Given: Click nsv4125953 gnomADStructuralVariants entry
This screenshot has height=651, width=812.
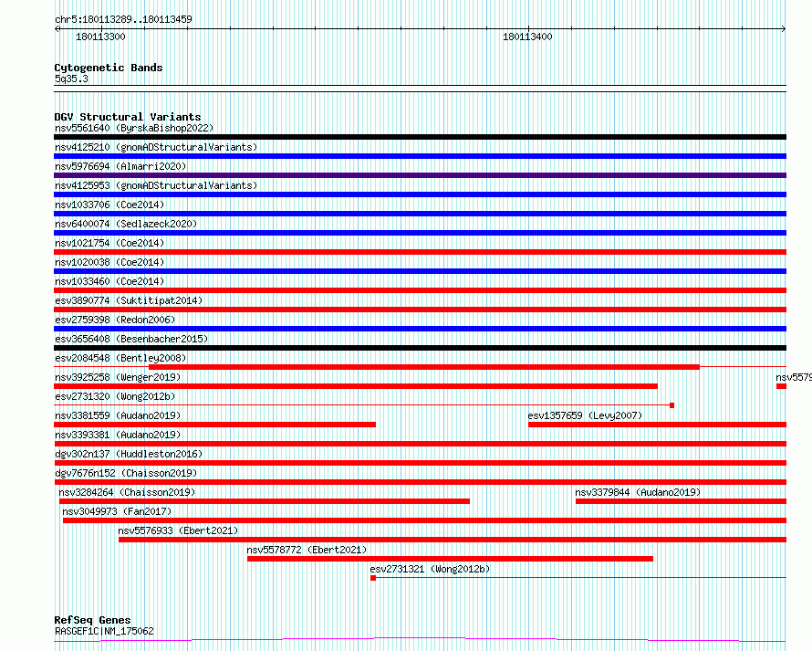Looking at the screenshot, I should [x=156, y=185].
